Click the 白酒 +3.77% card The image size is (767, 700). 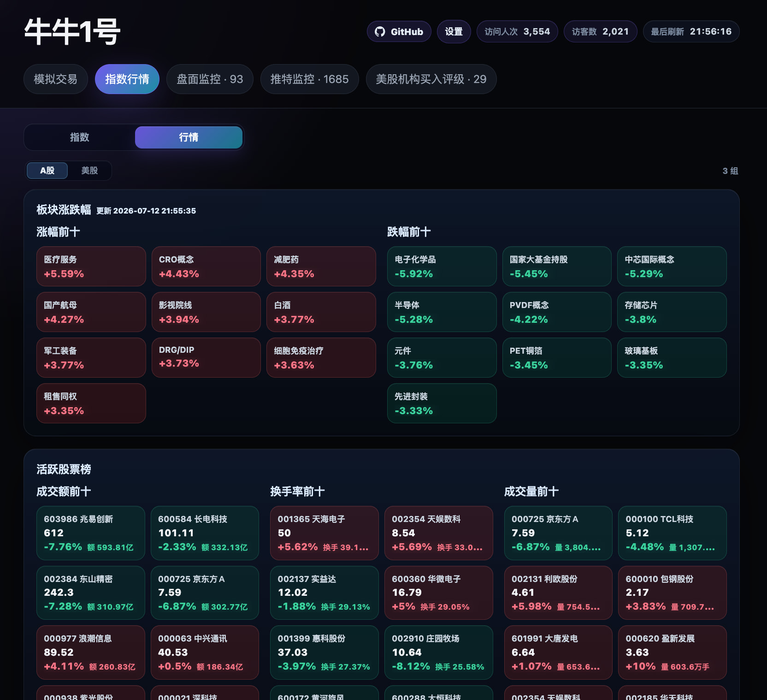coord(321,312)
